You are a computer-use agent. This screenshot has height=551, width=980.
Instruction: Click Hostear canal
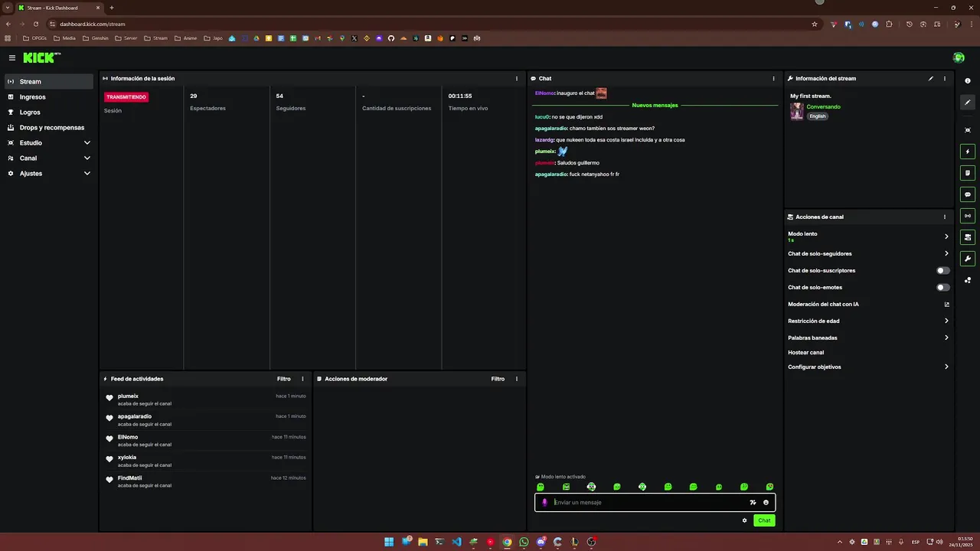(805, 353)
